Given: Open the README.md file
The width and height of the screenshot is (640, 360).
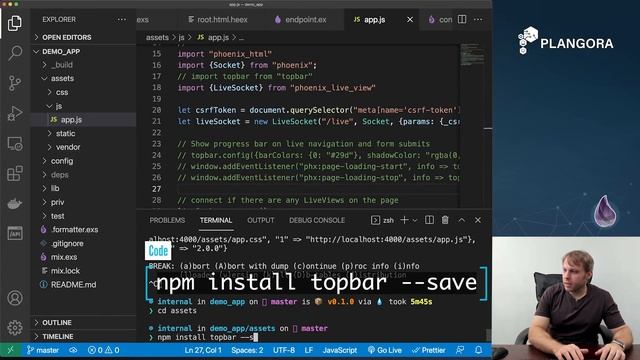Looking at the screenshot, I should (x=84, y=284).
